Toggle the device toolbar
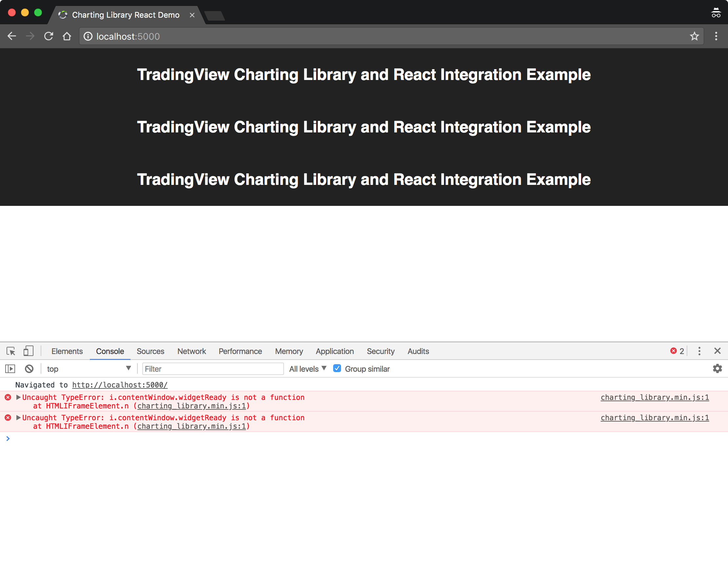The width and height of the screenshot is (728, 573). click(29, 351)
